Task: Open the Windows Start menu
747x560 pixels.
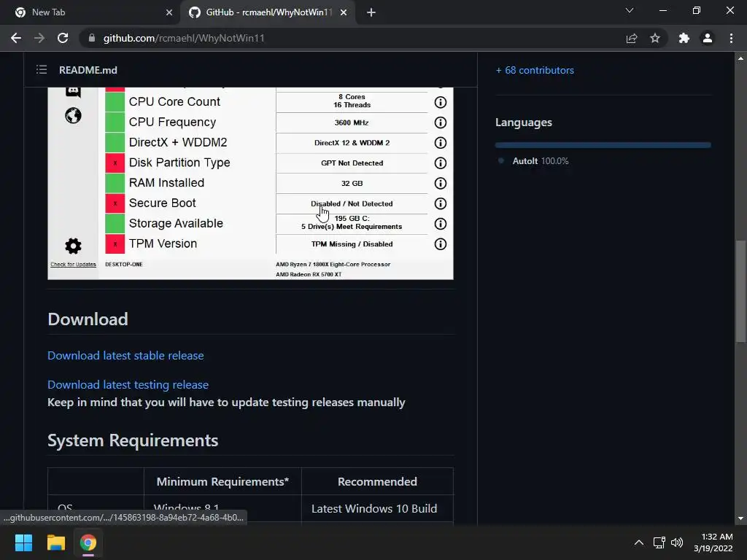Action: coord(23,542)
